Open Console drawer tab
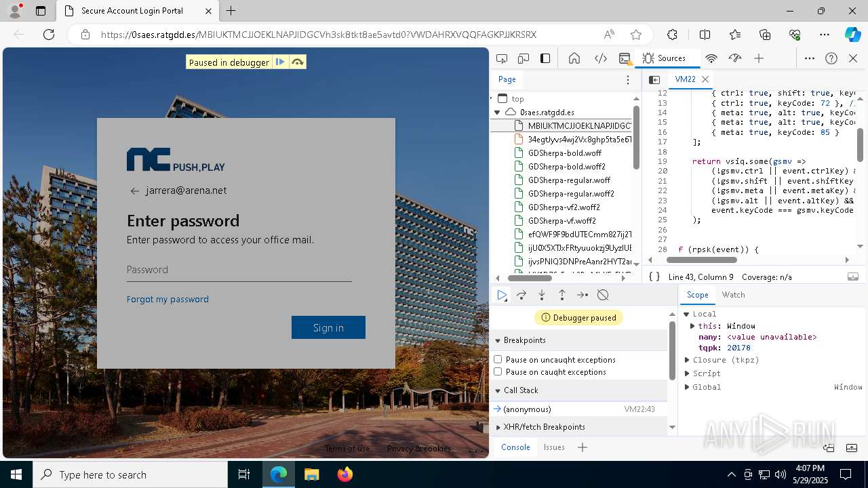868x488 pixels. [x=515, y=447]
